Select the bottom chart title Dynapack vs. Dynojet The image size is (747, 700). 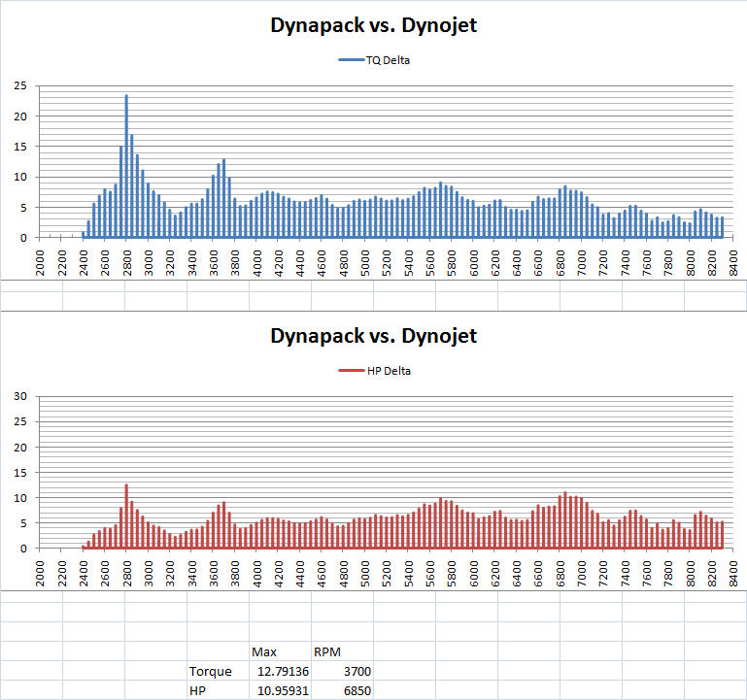[x=373, y=337]
